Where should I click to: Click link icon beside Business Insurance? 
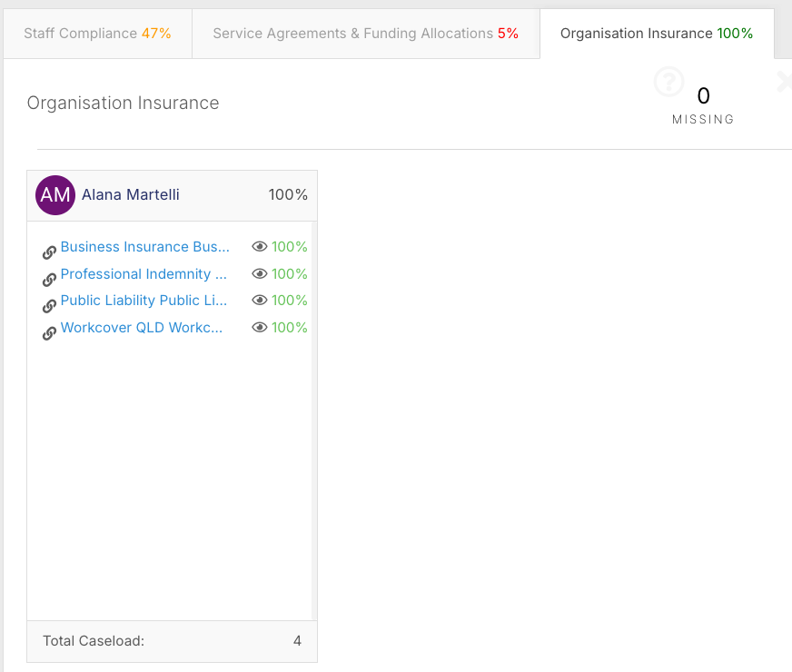tap(49, 252)
